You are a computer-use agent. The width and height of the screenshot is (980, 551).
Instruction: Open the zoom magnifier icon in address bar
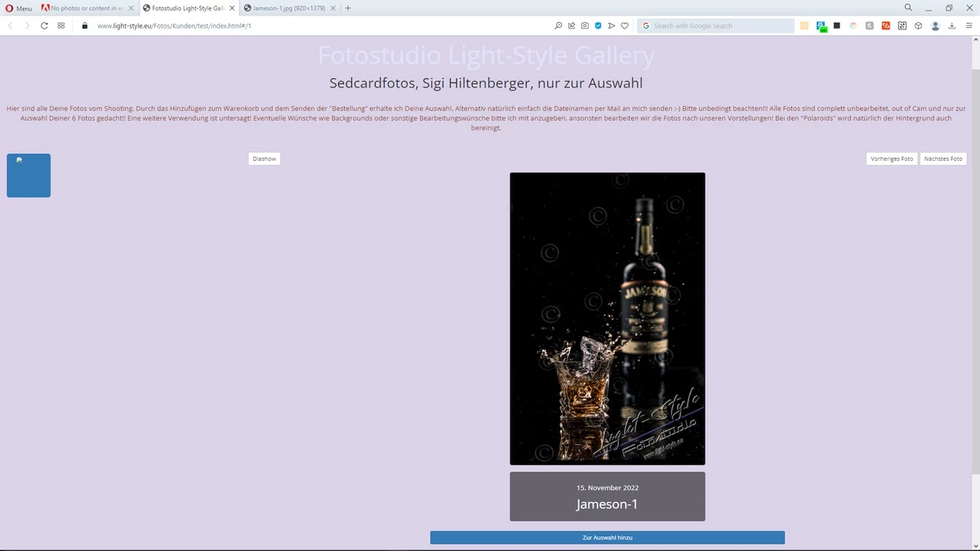tap(559, 25)
